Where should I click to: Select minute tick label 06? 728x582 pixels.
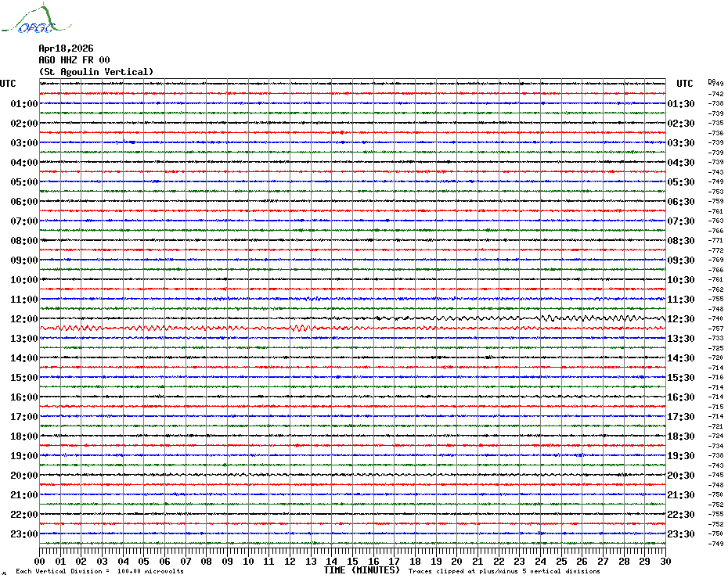(x=165, y=561)
